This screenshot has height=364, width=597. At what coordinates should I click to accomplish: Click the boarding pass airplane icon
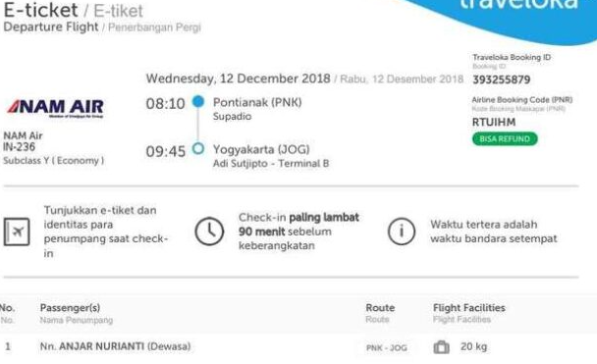[x=17, y=232]
